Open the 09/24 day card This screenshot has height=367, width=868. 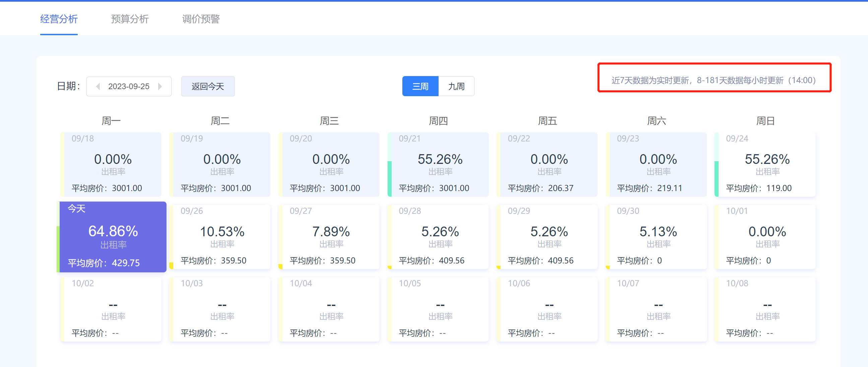pos(765,165)
